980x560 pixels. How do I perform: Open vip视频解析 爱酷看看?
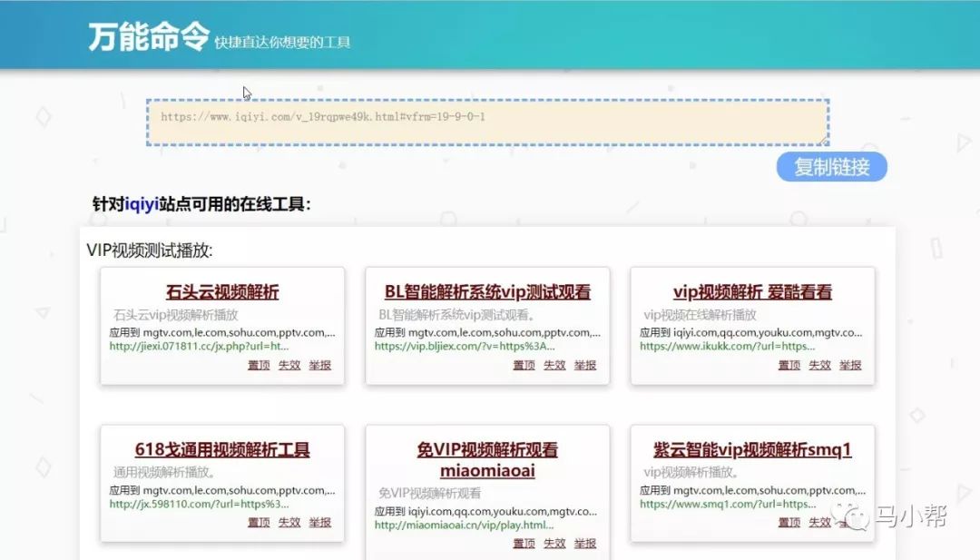point(754,290)
